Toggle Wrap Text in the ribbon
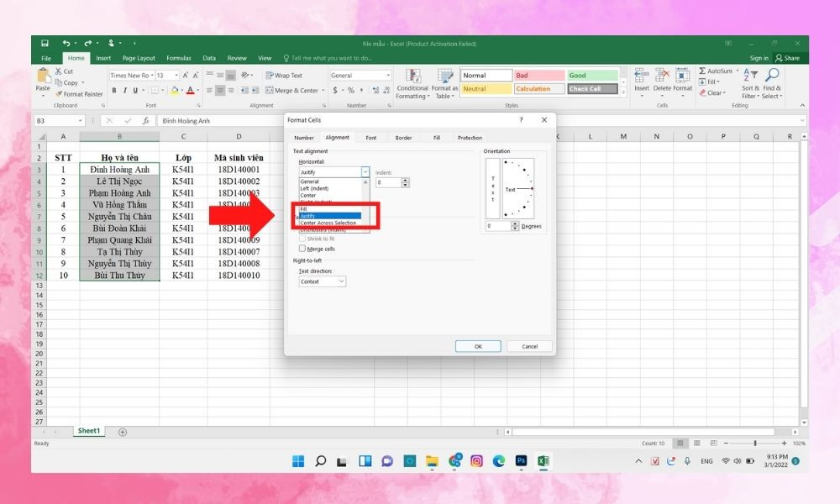Viewport: 840px width, 504px height. pyautogui.click(x=284, y=76)
